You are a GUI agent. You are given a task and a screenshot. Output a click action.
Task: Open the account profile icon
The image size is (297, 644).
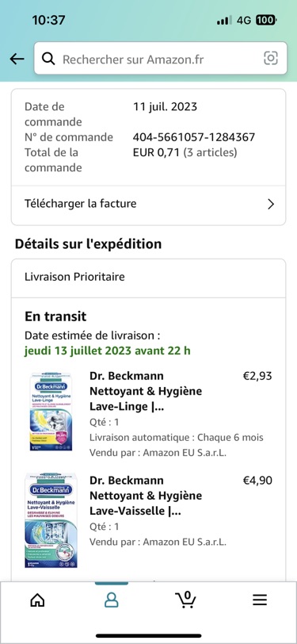111,600
